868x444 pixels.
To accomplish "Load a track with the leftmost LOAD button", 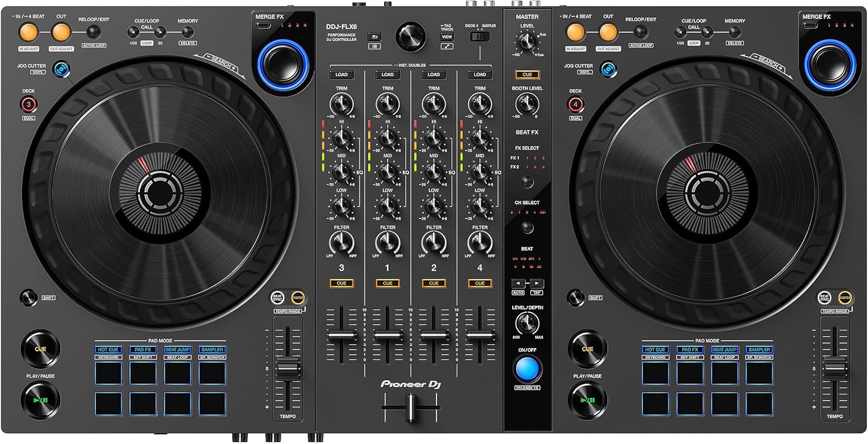I will tap(341, 75).
